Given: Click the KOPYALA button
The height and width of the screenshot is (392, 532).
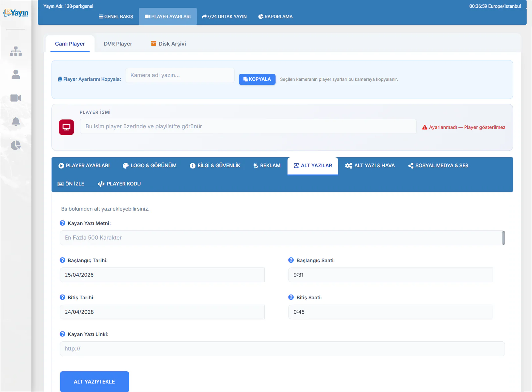Looking at the screenshot, I should 257,79.
